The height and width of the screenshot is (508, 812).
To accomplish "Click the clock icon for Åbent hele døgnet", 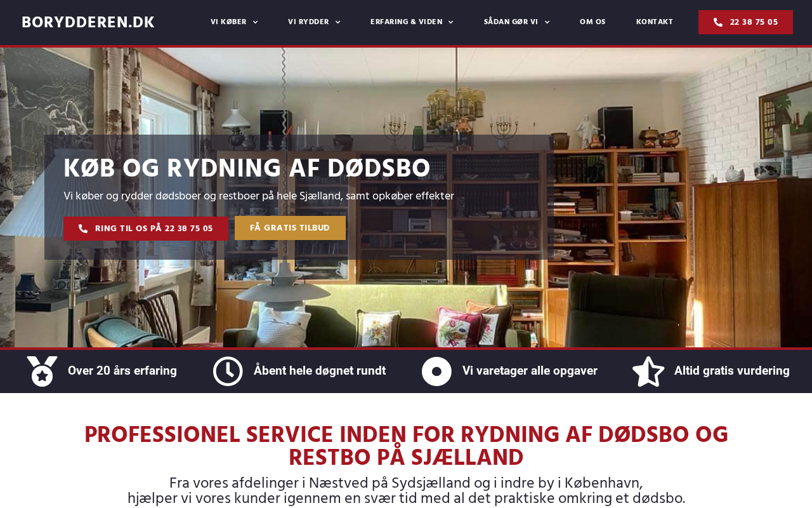I will tap(228, 371).
